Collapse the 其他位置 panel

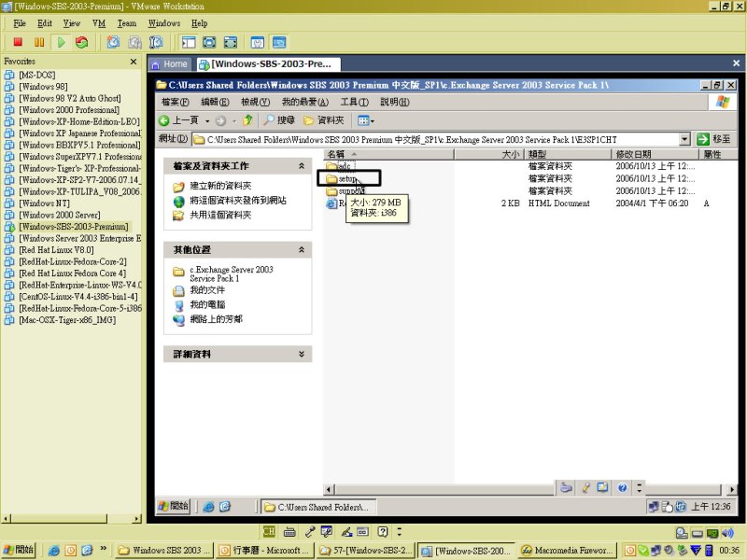click(x=301, y=249)
